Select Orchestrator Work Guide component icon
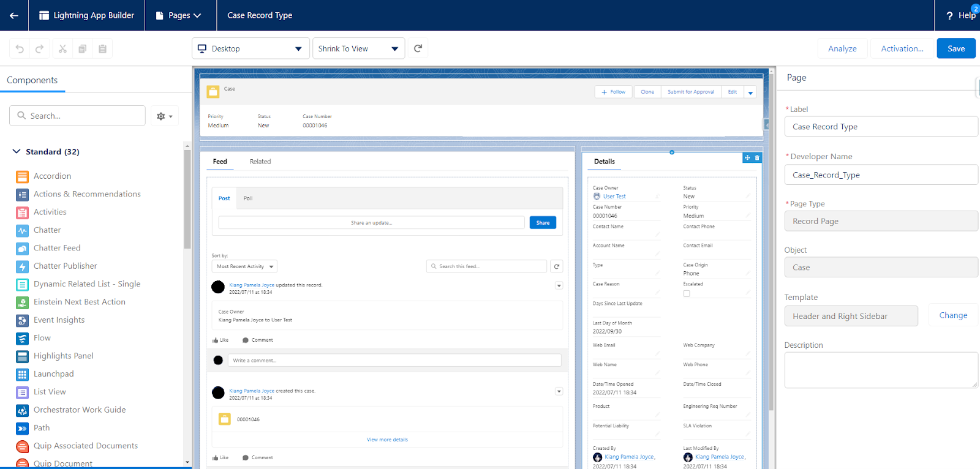 (x=23, y=410)
